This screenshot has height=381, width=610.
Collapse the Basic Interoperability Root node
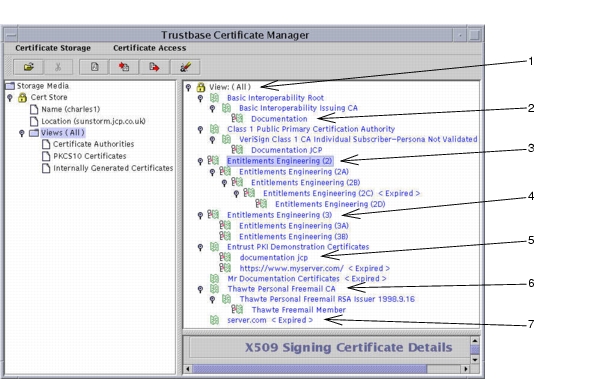tap(200, 98)
